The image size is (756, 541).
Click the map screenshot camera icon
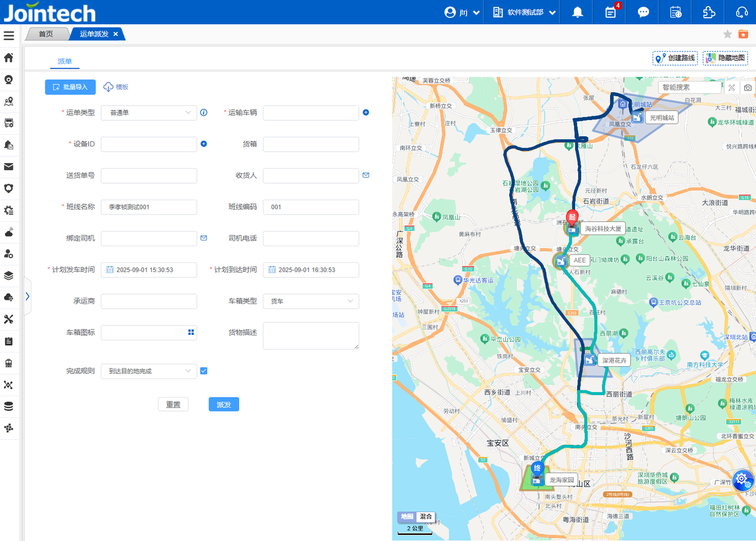748,87
